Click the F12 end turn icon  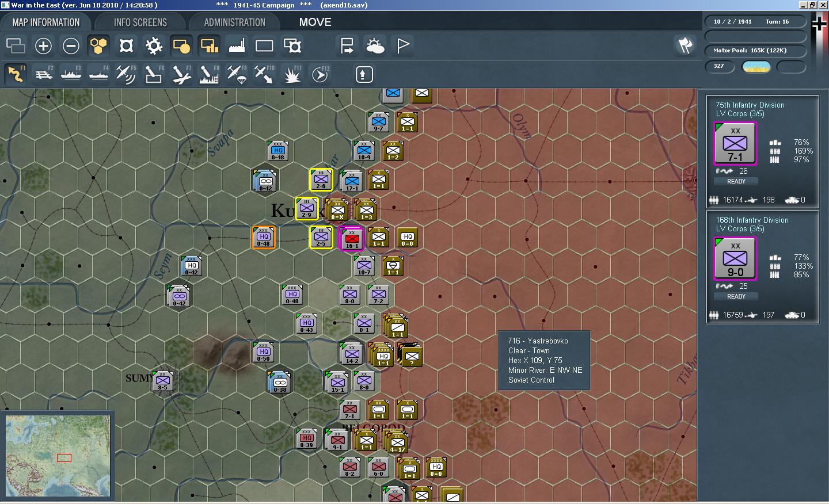(x=320, y=74)
